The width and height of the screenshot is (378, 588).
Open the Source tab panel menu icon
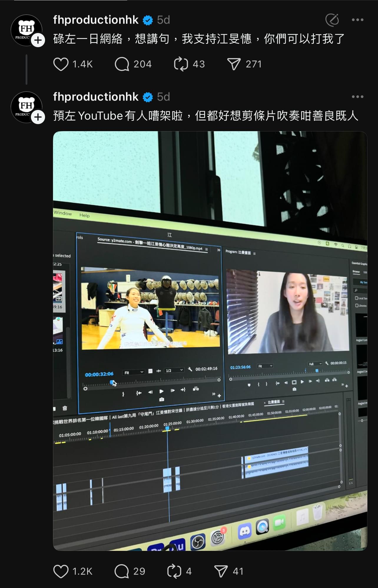[207, 249]
